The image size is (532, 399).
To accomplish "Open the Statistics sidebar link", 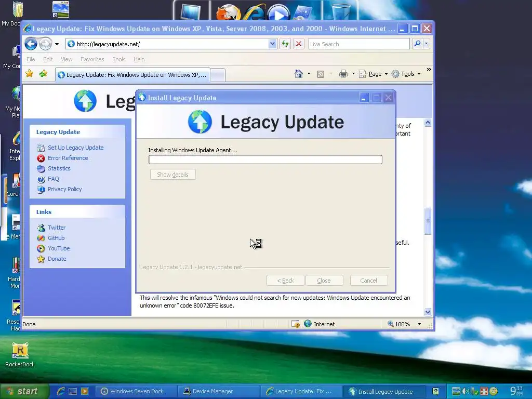I will pyautogui.click(x=59, y=168).
